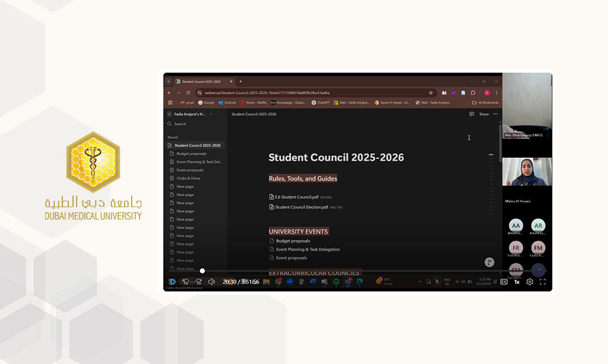The height and width of the screenshot is (364, 608).
Task: Reload the Notion page
Action: point(188,93)
